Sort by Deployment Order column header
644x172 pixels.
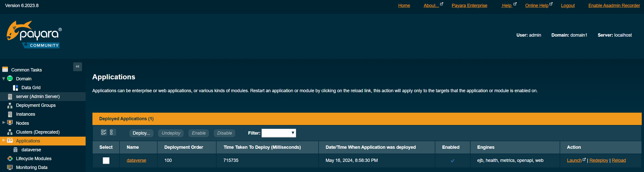pos(184,147)
